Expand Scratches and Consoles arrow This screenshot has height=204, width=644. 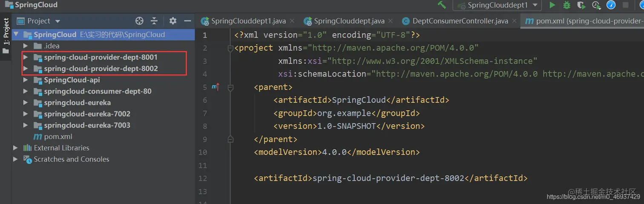pos(16,159)
